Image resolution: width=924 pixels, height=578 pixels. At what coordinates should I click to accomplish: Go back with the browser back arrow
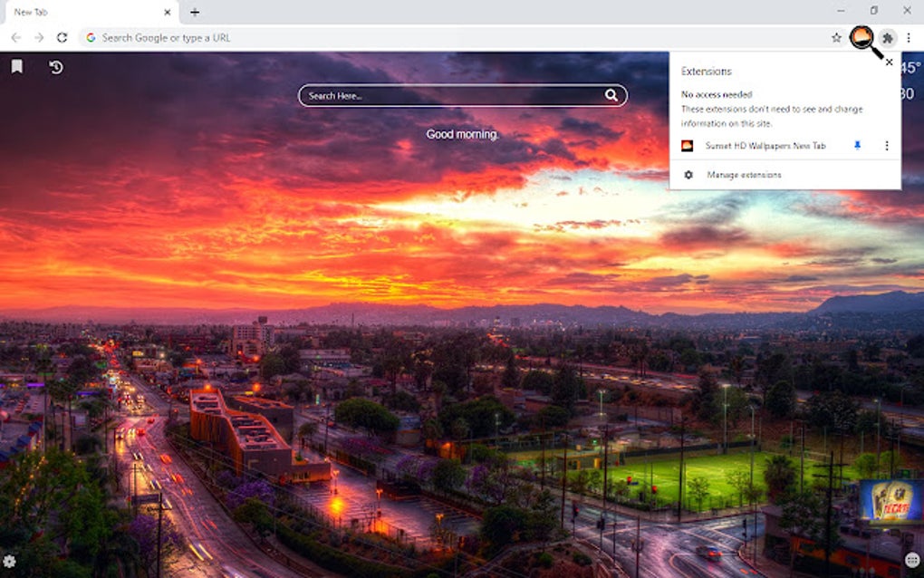[16, 38]
